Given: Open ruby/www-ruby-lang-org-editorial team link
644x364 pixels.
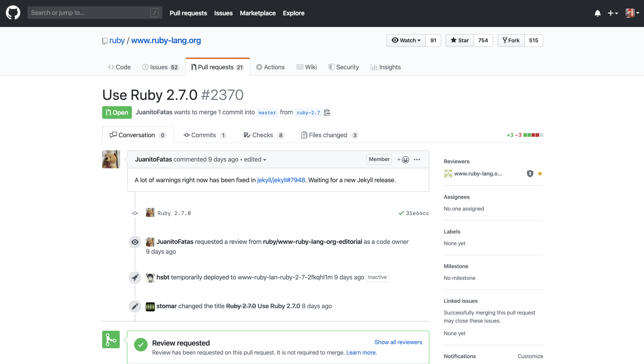Looking at the screenshot, I should [312, 242].
